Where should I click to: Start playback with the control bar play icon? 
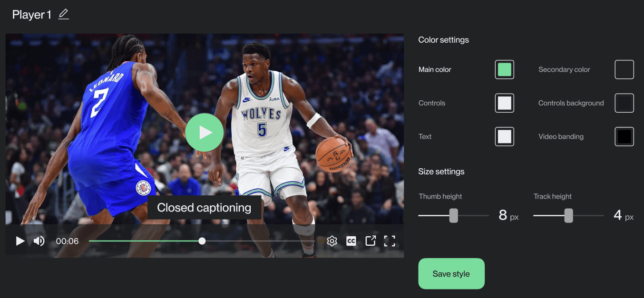[x=20, y=241]
